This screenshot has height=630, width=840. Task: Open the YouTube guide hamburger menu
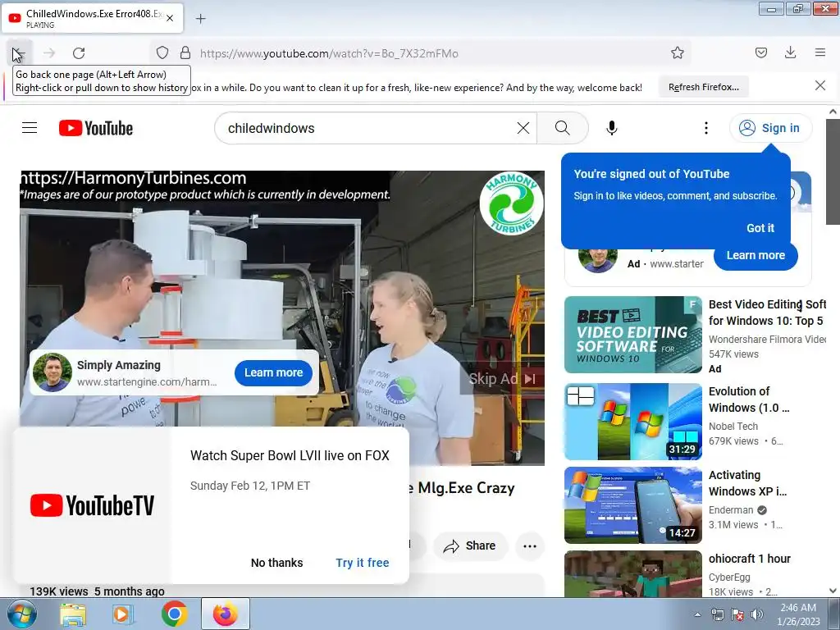[30, 127]
